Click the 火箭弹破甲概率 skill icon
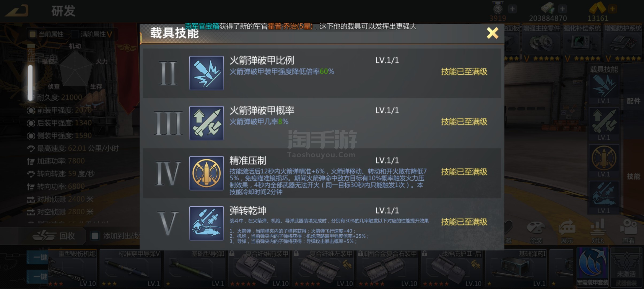Viewport: 644px width, 289px height. (206, 123)
